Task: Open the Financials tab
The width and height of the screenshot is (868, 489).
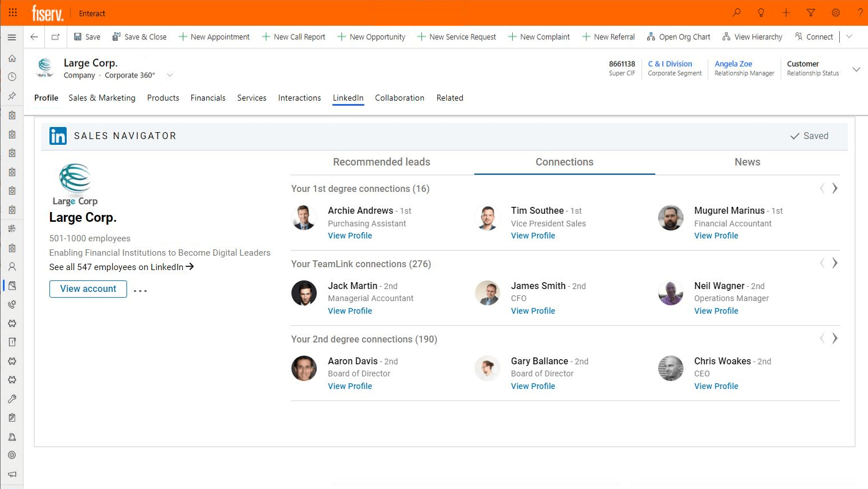Action: (208, 98)
